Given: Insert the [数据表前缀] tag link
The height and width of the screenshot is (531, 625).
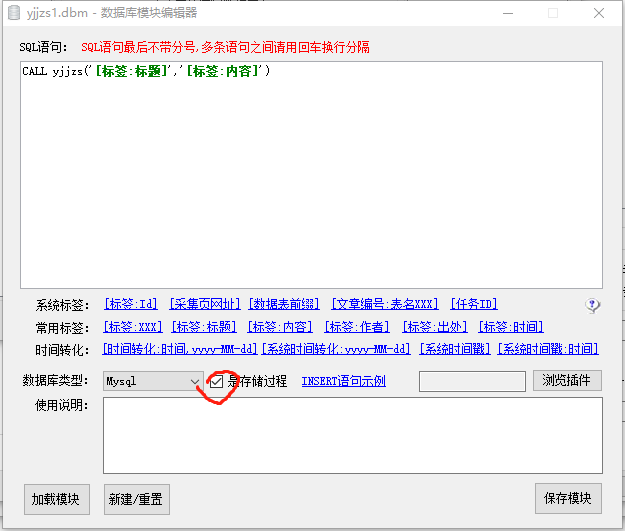Looking at the screenshot, I should 284,304.
